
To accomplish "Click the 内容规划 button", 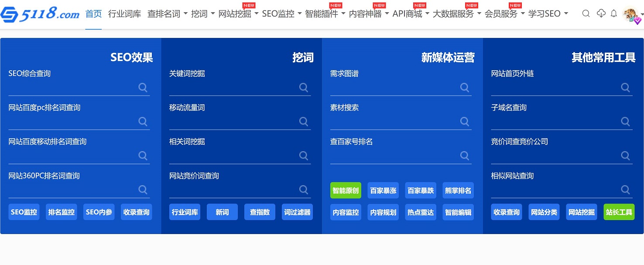I will [x=384, y=212].
